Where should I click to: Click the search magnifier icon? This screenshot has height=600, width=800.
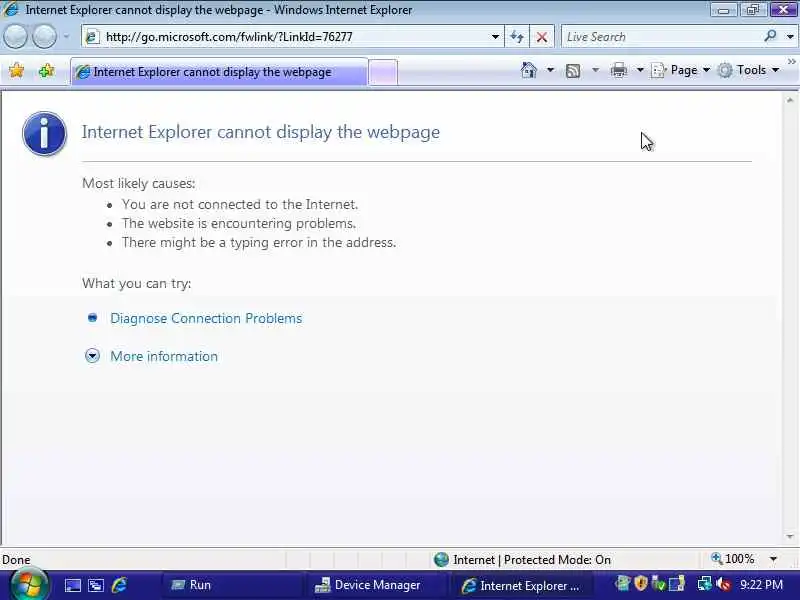(770, 36)
